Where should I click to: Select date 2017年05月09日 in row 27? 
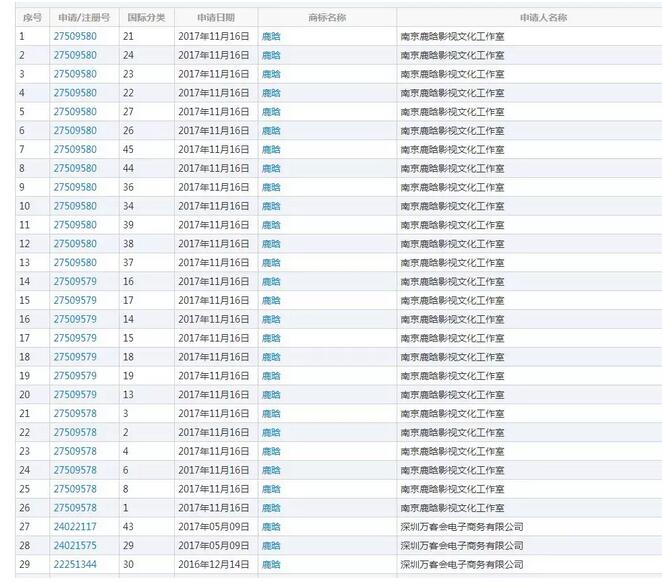pyautogui.click(x=214, y=526)
